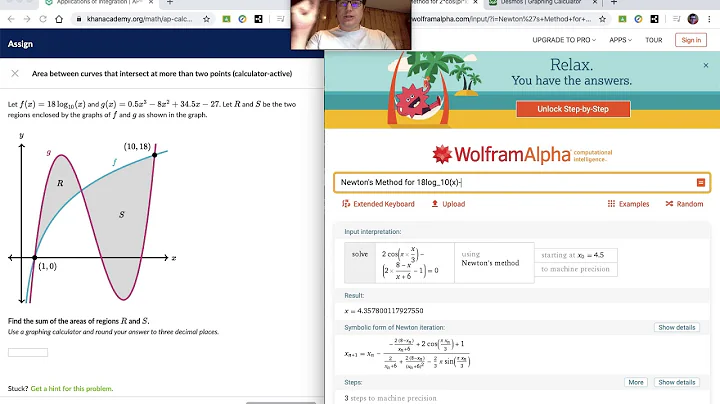Expand the APPS dropdown menu

(x=620, y=40)
